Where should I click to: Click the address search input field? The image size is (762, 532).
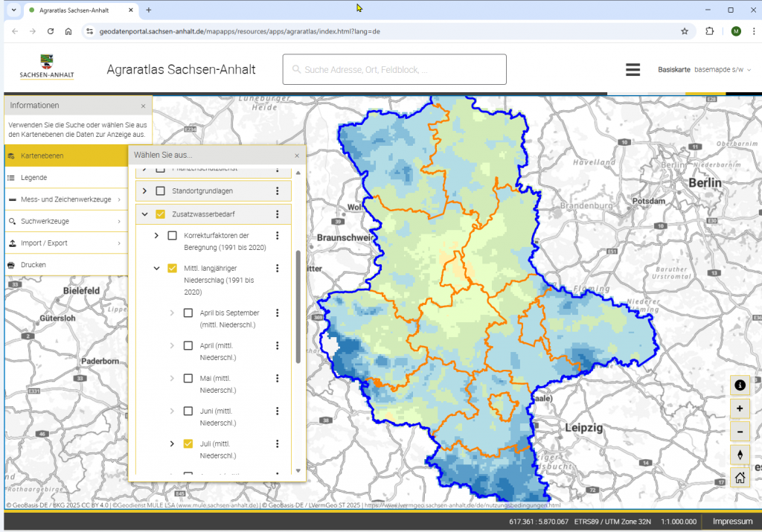click(x=394, y=69)
